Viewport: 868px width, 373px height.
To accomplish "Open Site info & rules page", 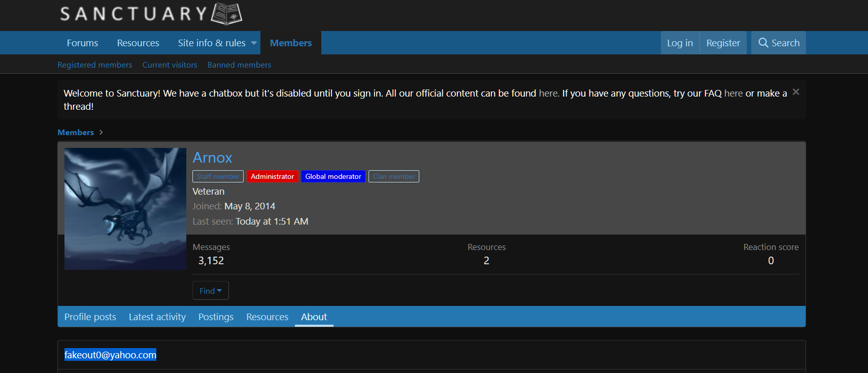I will coord(212,43).
